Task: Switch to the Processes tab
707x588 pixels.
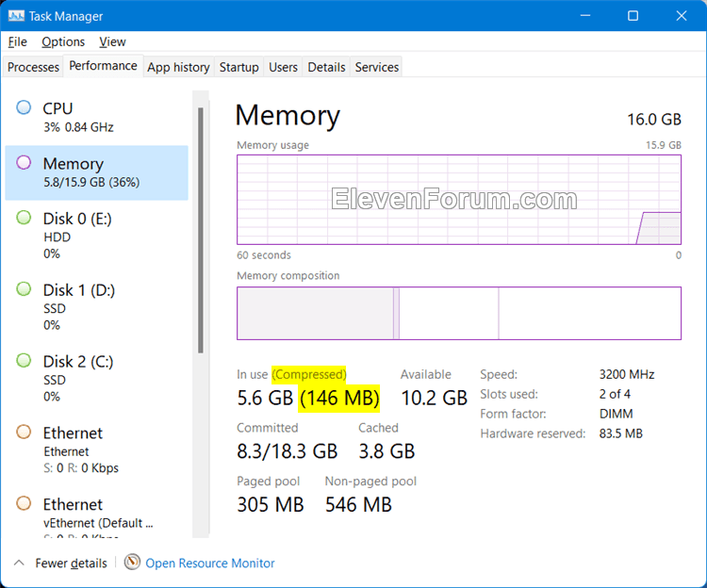Action: (33, 67)
